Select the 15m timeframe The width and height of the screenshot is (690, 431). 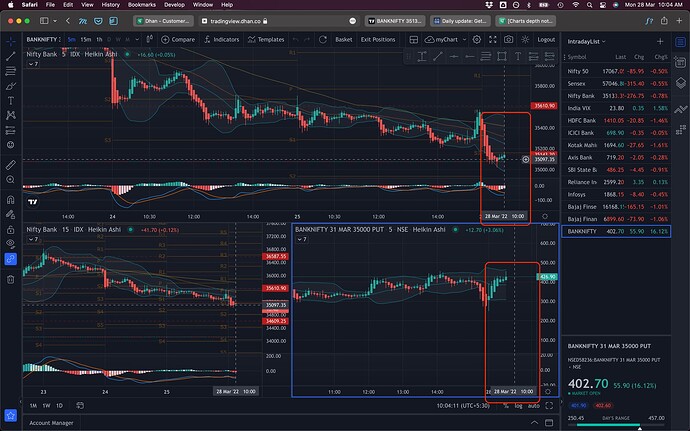coord(86,40)
